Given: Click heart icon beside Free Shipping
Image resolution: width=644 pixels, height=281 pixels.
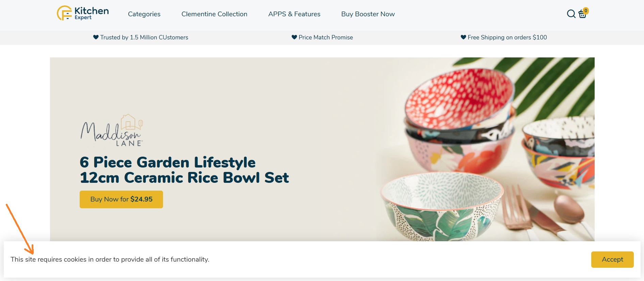Looking at the screenshot, I should 463,37.
